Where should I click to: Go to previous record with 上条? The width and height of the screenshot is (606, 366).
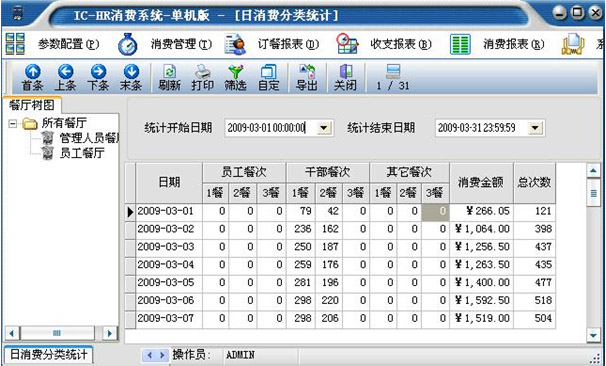tap(65, 77)
